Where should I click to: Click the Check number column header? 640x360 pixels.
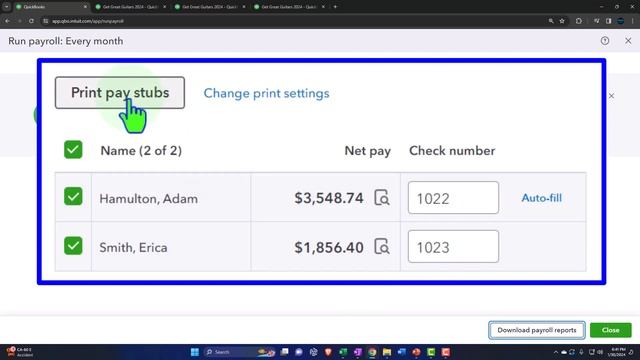[x=452, y=151]
